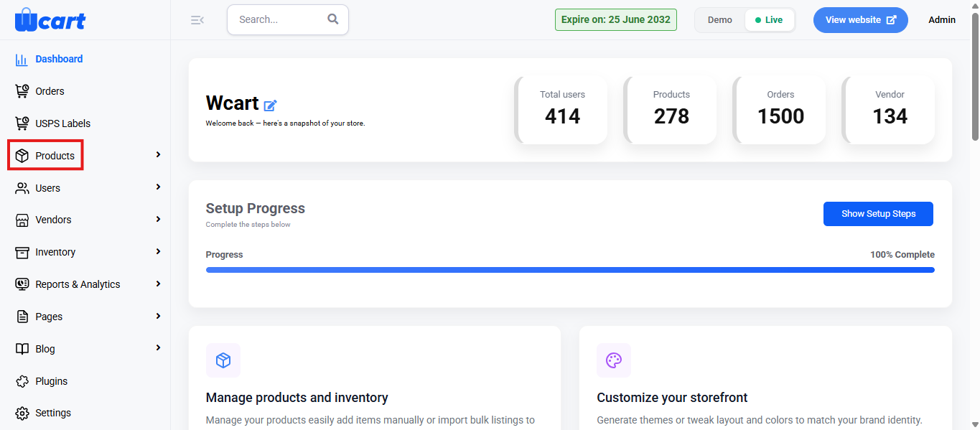The image size is (980, 430).
Task: Click the Products 278 stat card
Action: 671,110
